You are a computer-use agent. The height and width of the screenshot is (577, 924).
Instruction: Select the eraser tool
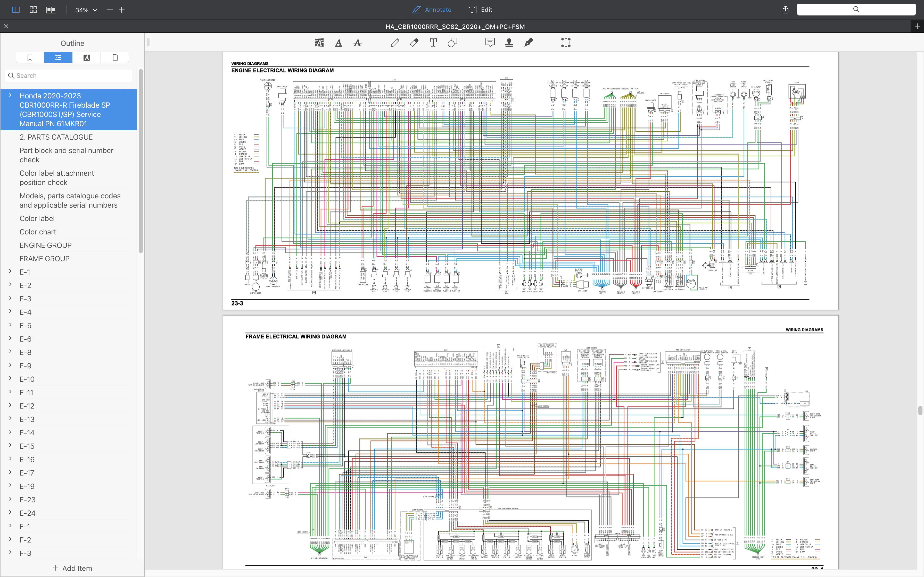(x=414, y=43)
